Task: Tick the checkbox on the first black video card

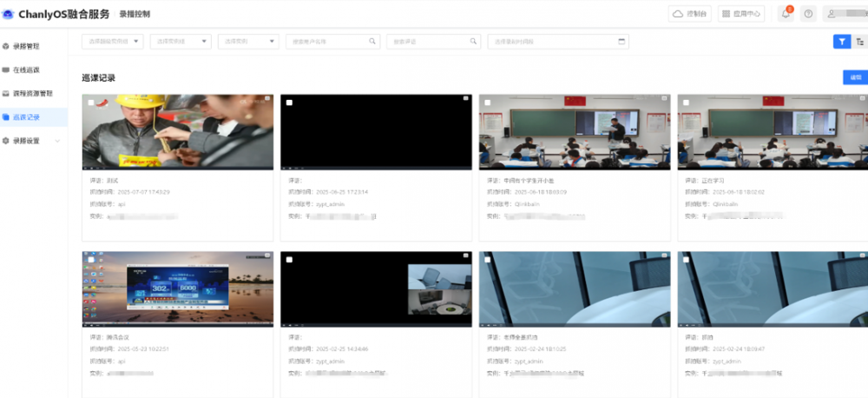Action: pyautogui.click(x=289, y=103)
